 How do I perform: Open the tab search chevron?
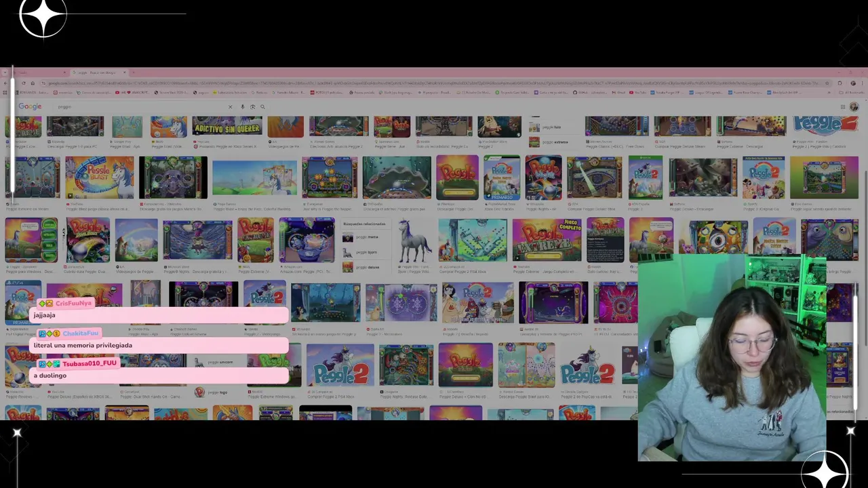pyautogui.click(x=5, y=73)
